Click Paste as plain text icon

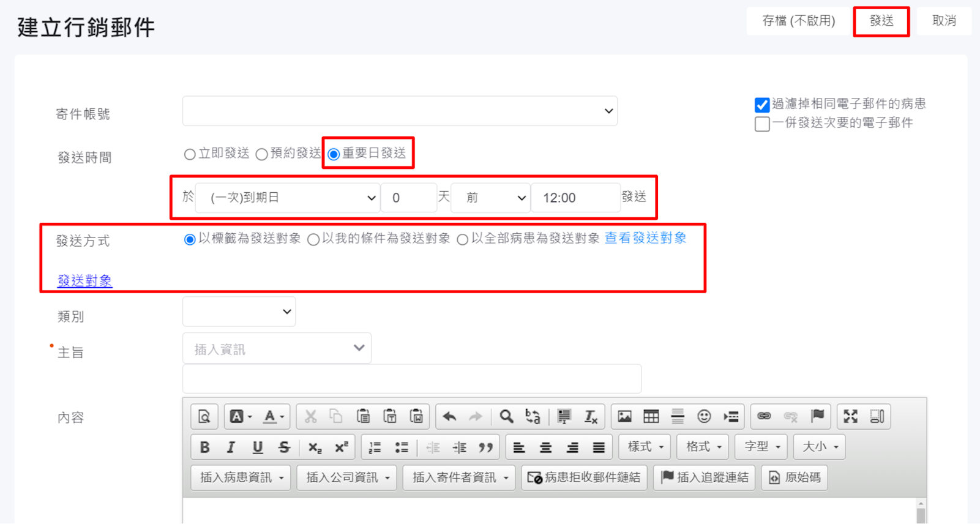tap(390, 417)
